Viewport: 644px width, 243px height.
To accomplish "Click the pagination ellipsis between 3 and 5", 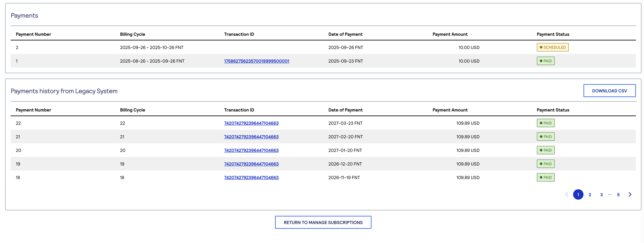I will coord(610,194).
